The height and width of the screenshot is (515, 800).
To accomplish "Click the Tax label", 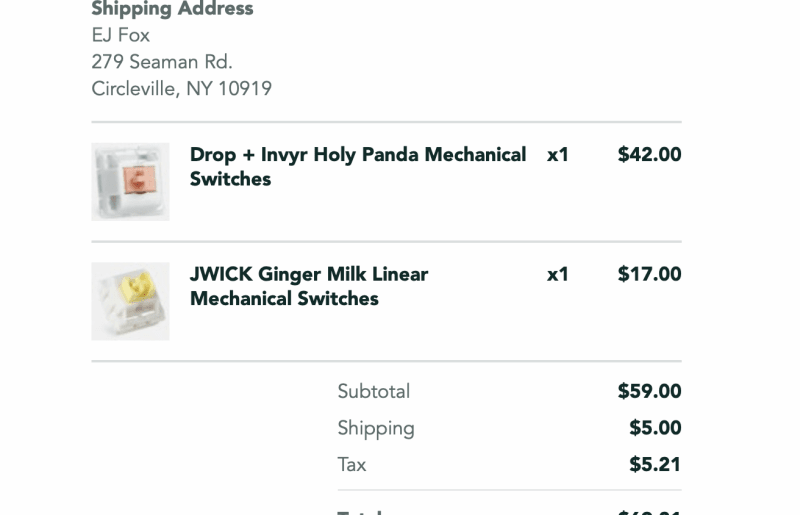I will pyautogui.click(x=351, y=464).
